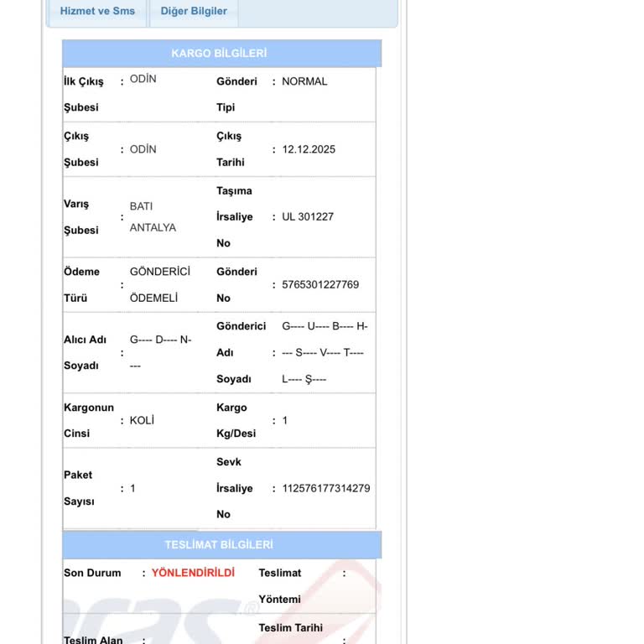Click the GÖNDERİCİ ÖDEMELİ payment type value
This screenshot has width=644, height=644.
tap(159, 284)
